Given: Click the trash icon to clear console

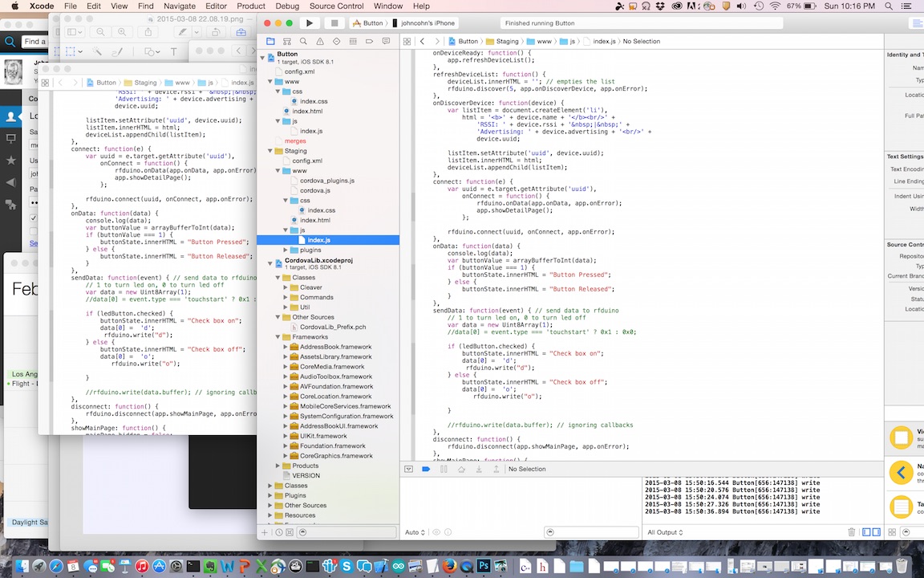Looking at the screenshot, I should pyautogui.click(x=852, y=532).
